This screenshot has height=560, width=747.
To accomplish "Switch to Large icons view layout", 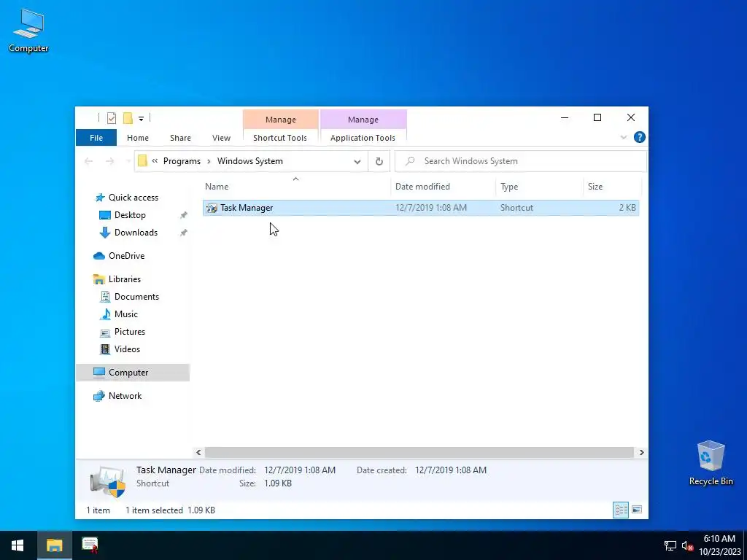I will tap(636, 510).
